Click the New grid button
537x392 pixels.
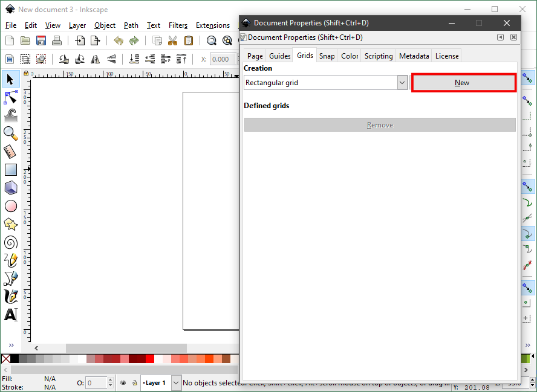(463, 83)
